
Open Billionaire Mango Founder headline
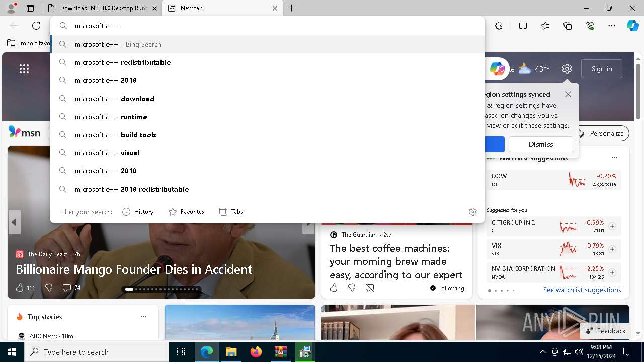coord(134,269)
